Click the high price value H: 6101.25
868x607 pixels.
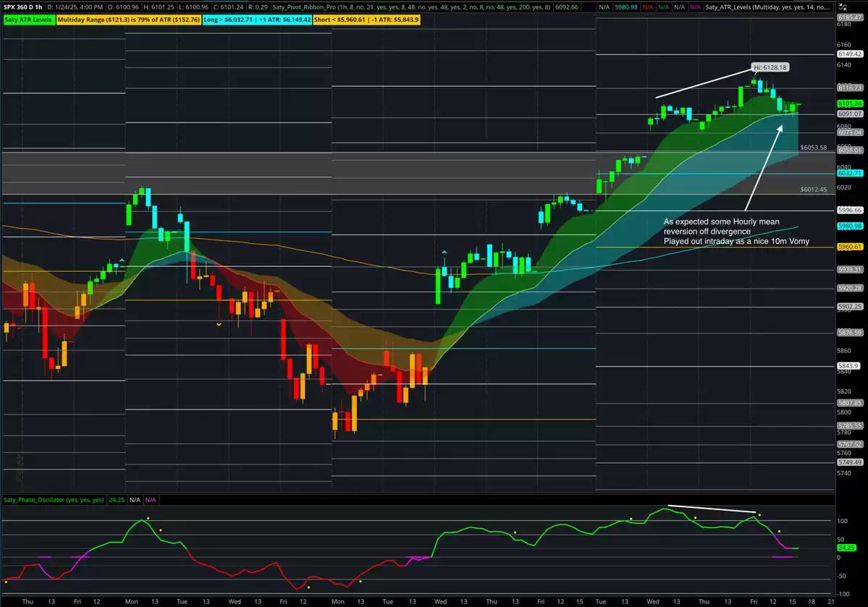coord(159,7)
